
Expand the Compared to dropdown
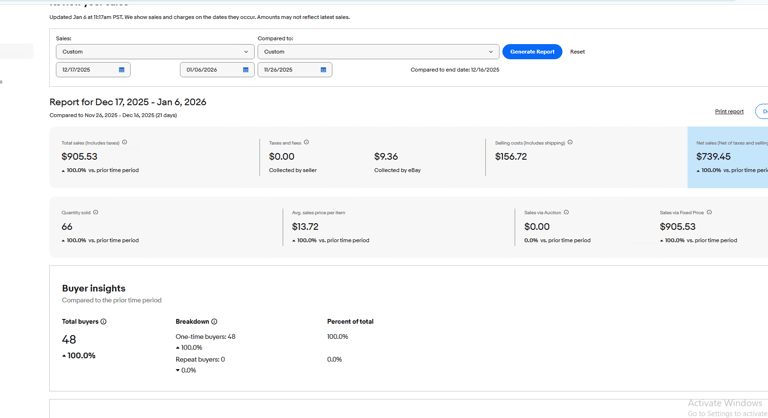coord(378,52)
